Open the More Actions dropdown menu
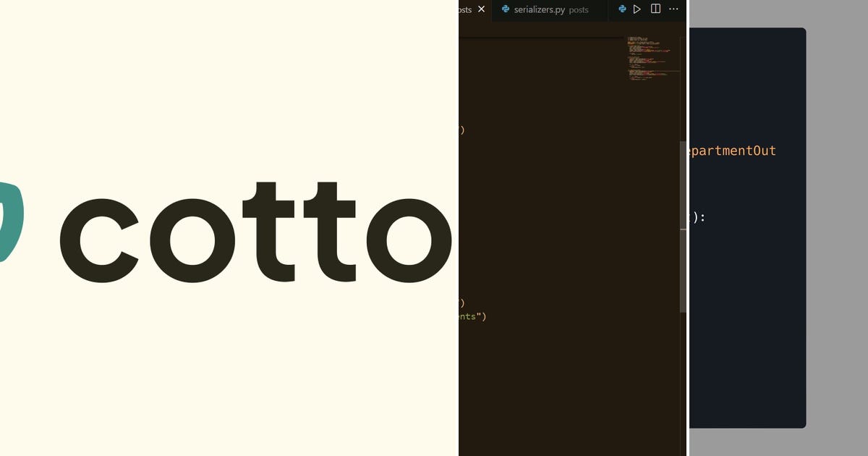The width and height of the screenshot is (868, 456). 673,9
